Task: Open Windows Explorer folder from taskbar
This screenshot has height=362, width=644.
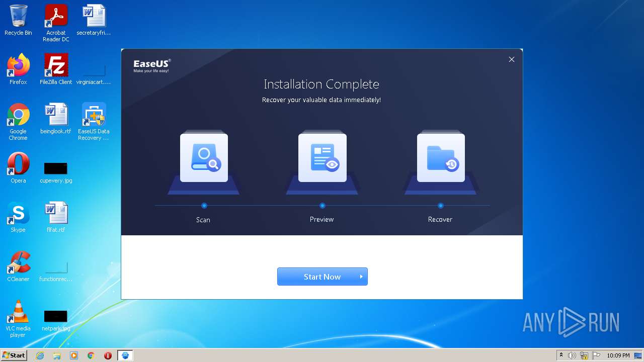Action: pos(57,355)
